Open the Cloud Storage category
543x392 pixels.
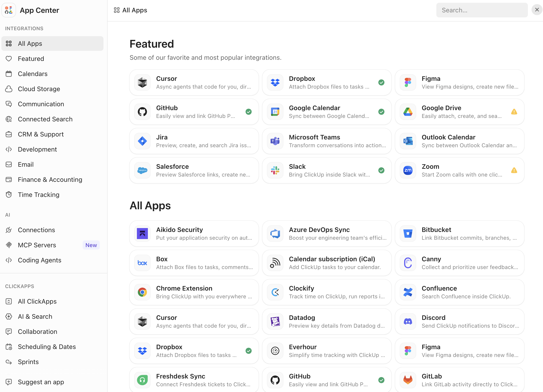pyautogui.click(x=52, y=89)
